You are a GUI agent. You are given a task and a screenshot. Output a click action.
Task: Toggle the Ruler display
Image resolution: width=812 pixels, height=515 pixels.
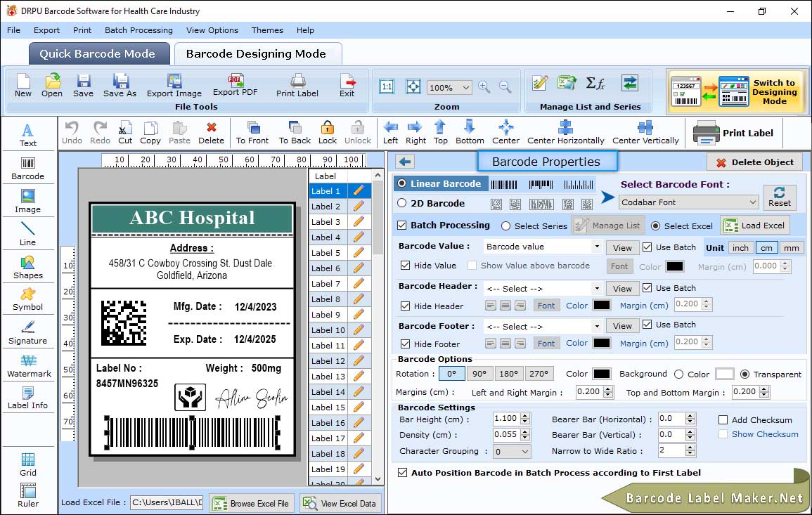pyautogui.click(x=28, y=495)
